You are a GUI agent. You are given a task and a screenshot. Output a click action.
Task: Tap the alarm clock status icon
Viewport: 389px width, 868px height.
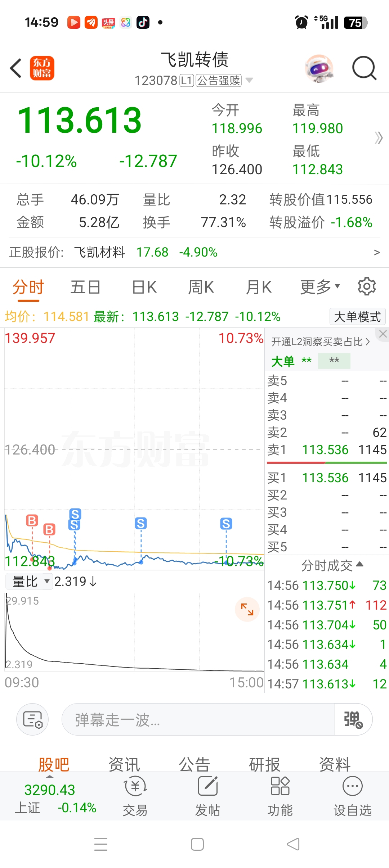301,22
